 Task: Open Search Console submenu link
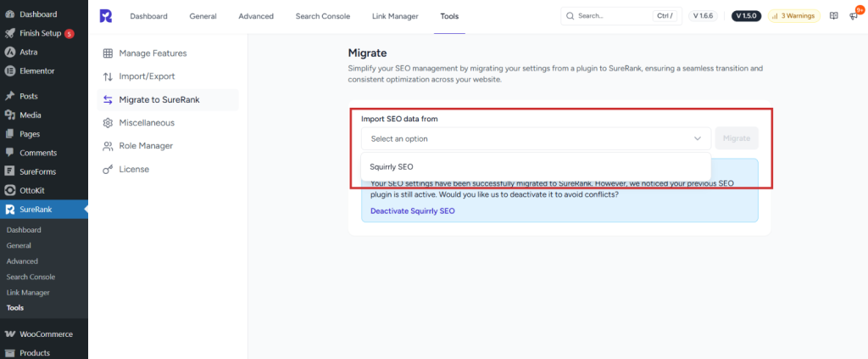point(31,277)
